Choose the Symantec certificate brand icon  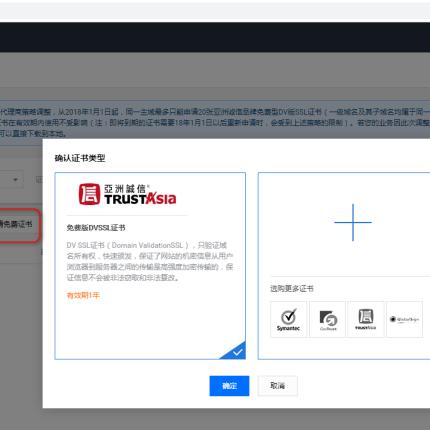[288, 319]
